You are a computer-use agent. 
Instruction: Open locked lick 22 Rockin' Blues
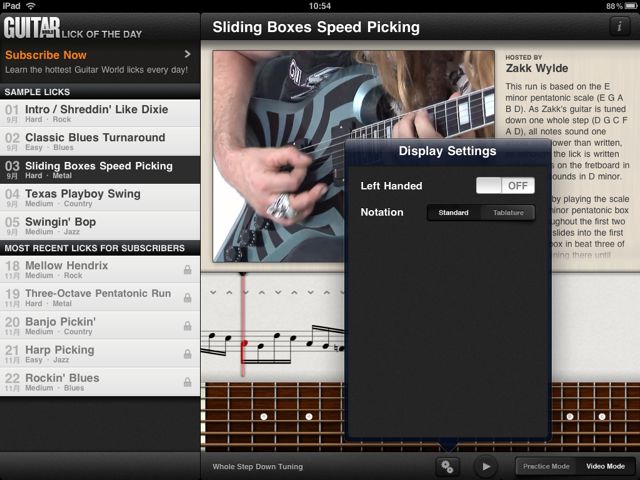(100, 382)
